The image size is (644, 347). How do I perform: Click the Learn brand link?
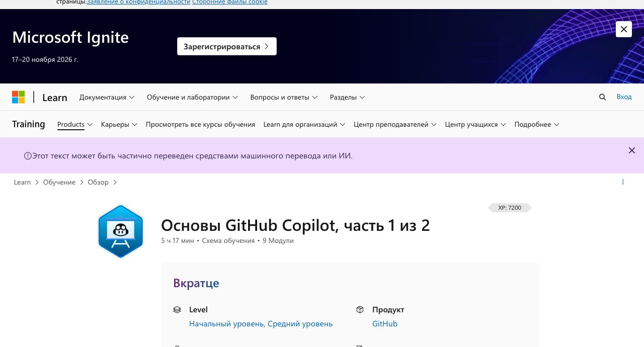[55, 98]
